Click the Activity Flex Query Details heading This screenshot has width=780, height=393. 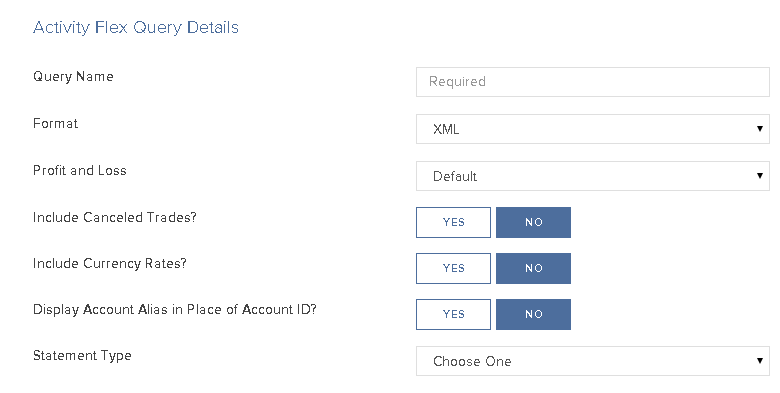click(x=136, y=27)
